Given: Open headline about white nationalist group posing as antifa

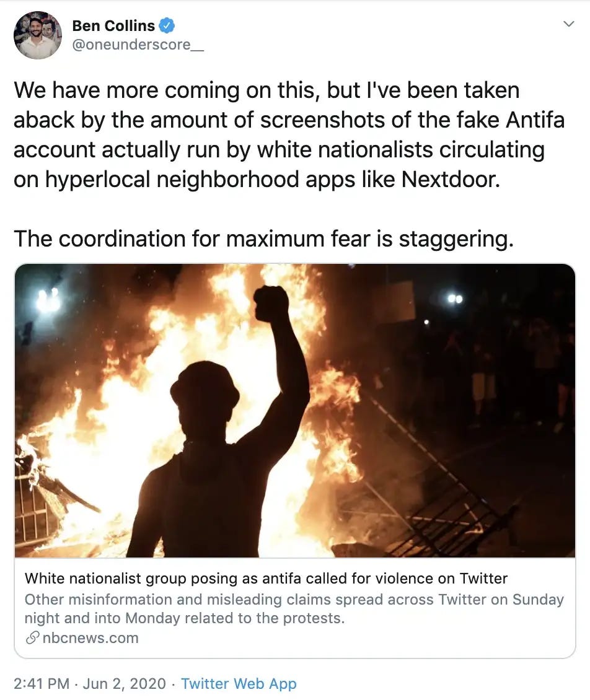Looking at the screenshot, I should coord(266,579).
